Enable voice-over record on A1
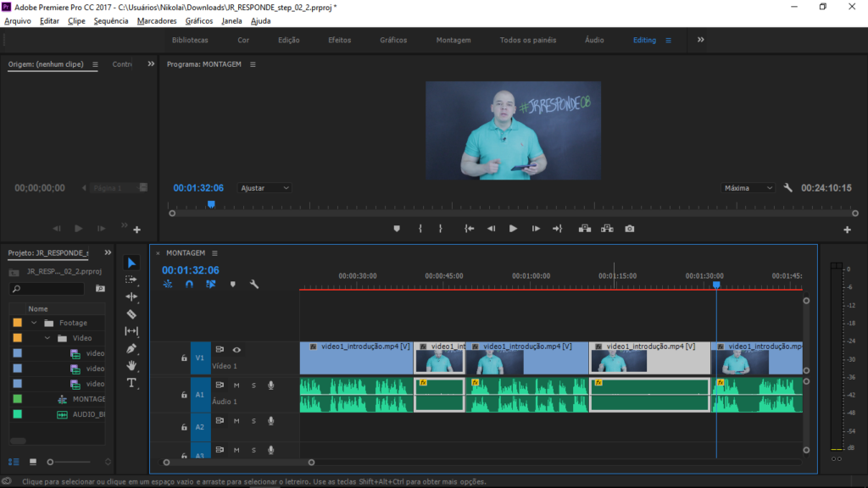Image resolution: width=868 pixels, height=488 pixels. [x=270, y=385]
